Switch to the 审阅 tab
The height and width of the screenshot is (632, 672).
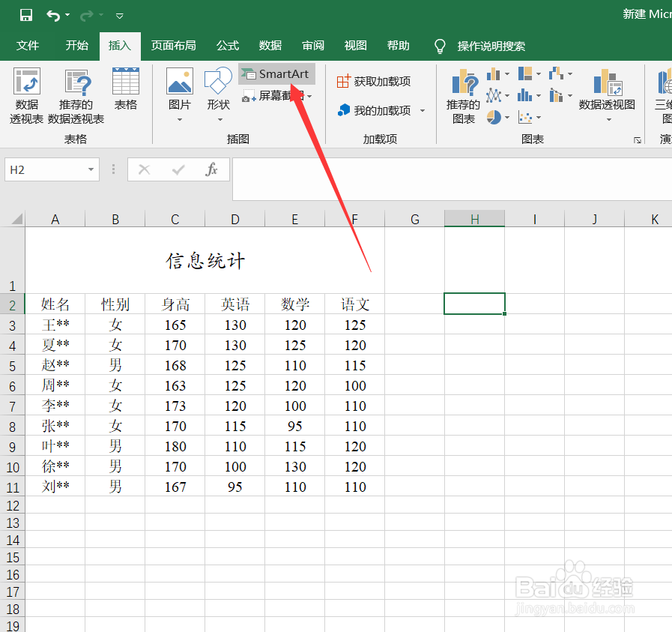pos(313,46)
